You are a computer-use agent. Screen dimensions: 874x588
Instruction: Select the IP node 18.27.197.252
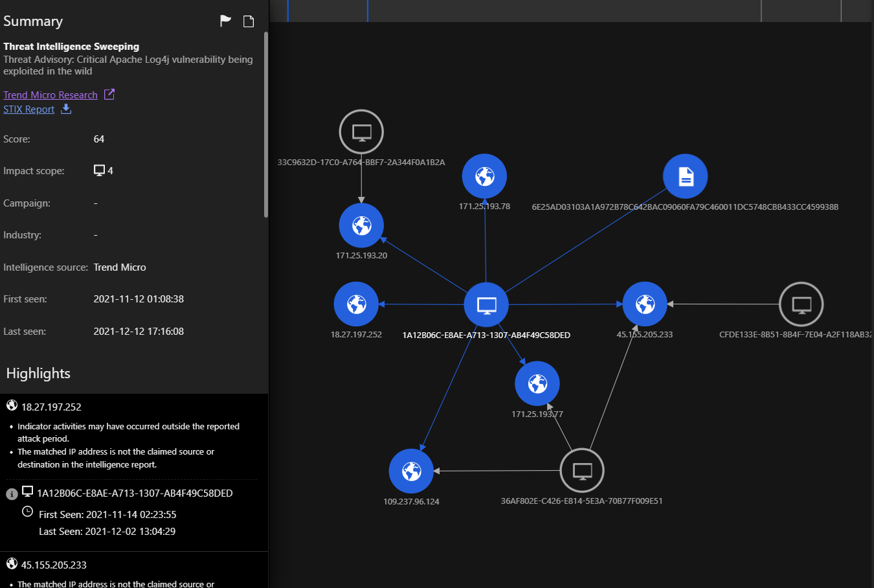[x=356, y=304]
